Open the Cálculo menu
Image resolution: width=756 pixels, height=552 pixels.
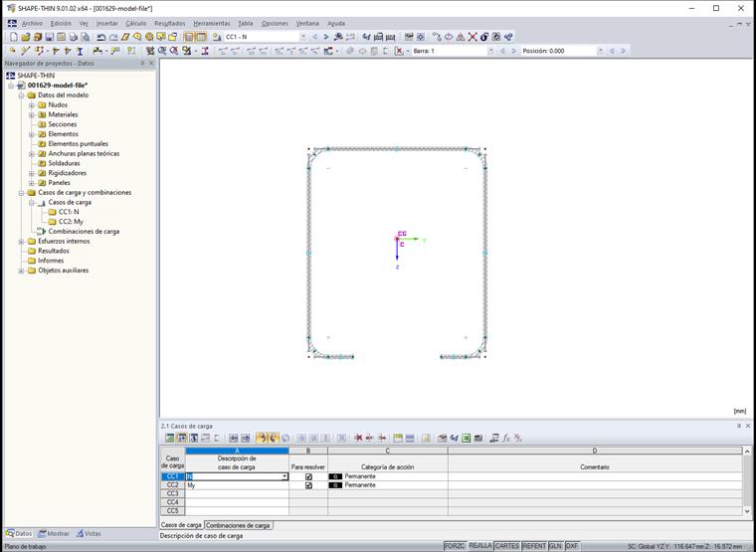(136, 23)
